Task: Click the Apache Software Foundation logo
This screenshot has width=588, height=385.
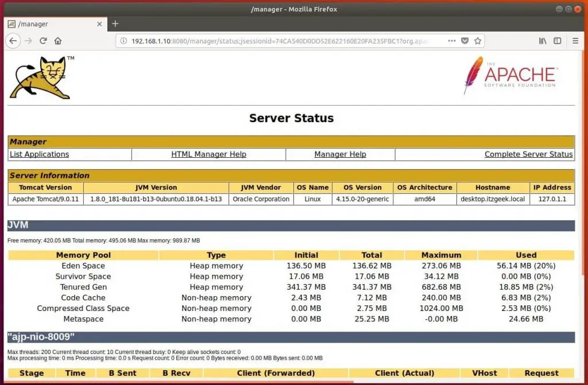Action: point(510,75)
